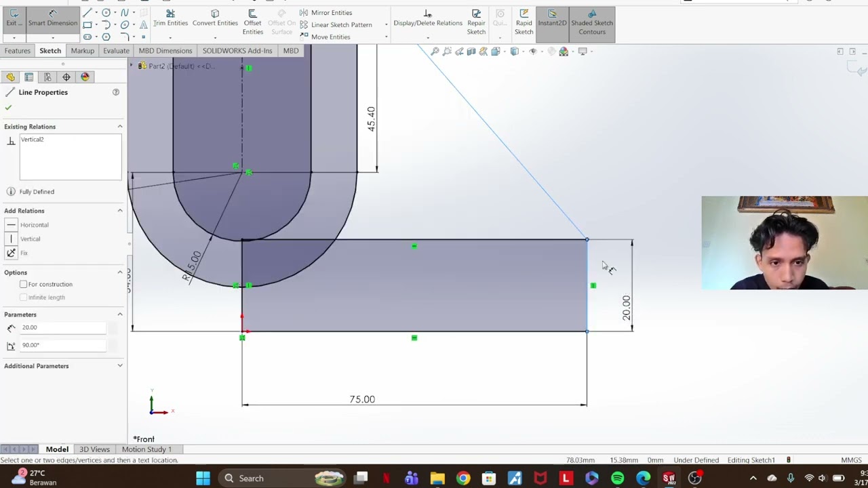
Task: Click Mirror Entities
Action: coord(325,13)
